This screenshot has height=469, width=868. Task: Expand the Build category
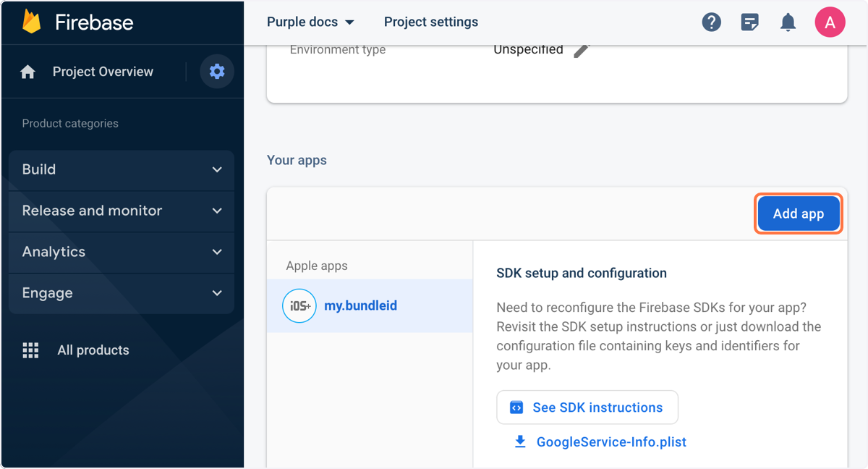pos(122,169)
